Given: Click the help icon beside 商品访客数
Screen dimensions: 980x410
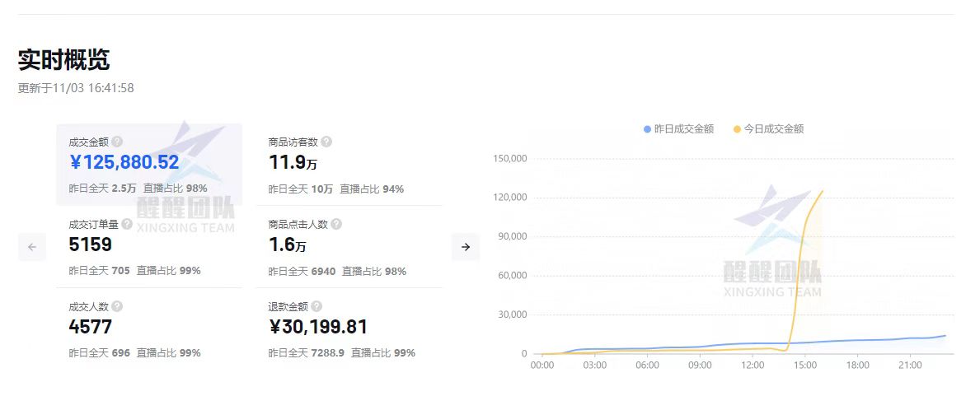Looking at the screenshot, I should coord(326,142).
